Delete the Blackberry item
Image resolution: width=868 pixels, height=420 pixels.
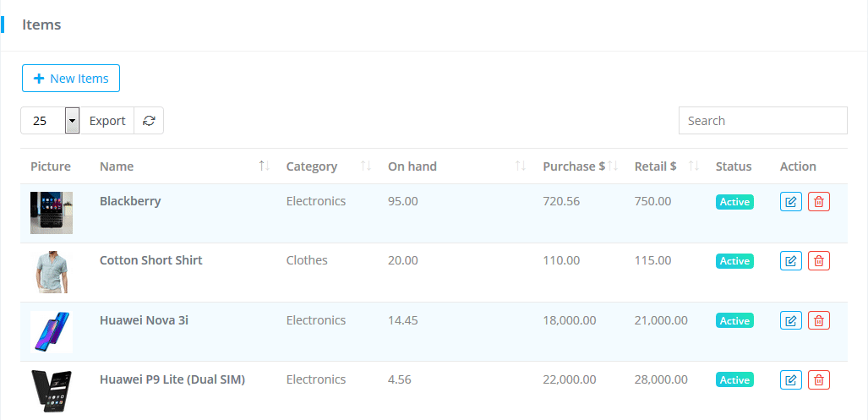tap(818, 202)
